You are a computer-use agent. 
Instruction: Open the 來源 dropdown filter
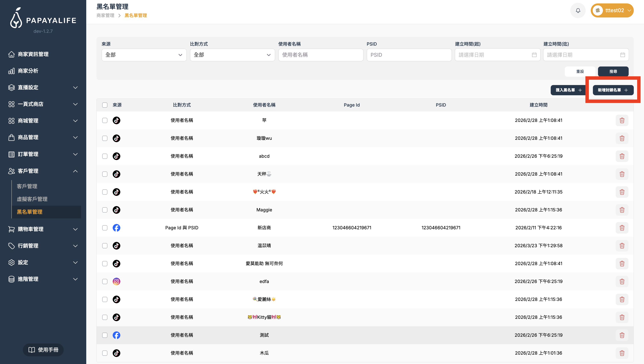tap(144, 55)
